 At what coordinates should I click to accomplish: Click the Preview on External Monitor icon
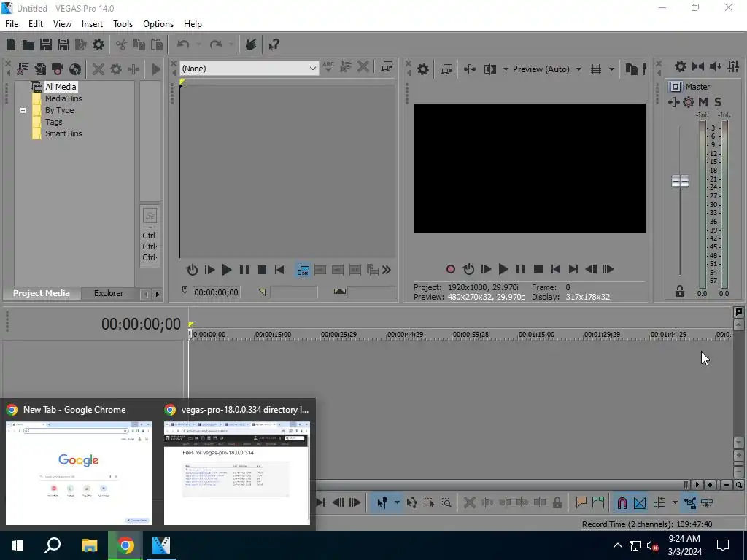coord(446,69)
